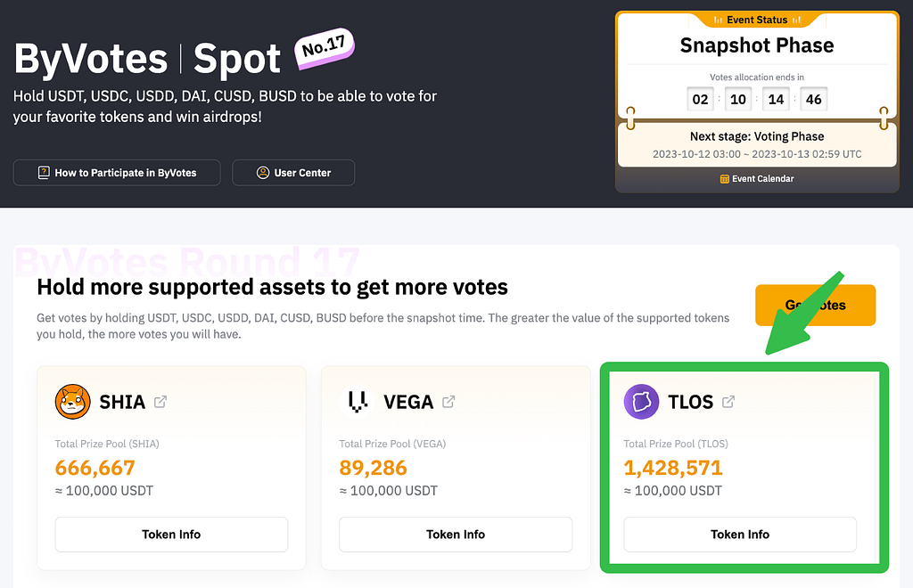
Task: Click the participation guide book icon
Action: tap(44, 173)
